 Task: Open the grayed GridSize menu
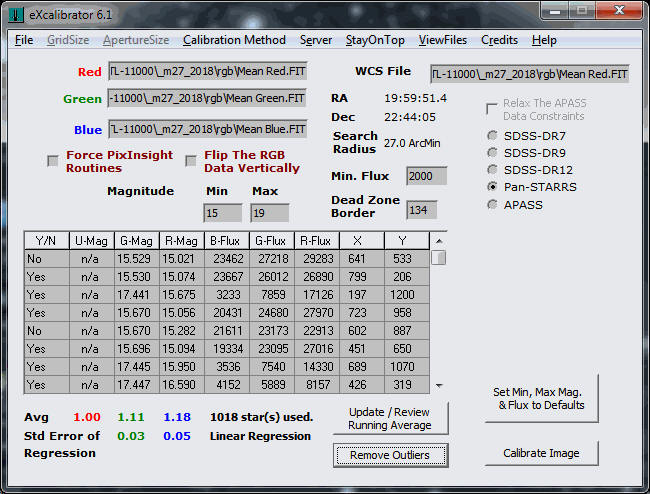click(68, 40)
